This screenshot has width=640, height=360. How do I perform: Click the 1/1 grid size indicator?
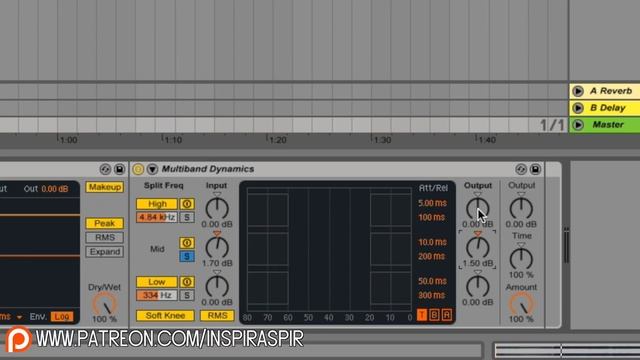[x=552, y=125]
